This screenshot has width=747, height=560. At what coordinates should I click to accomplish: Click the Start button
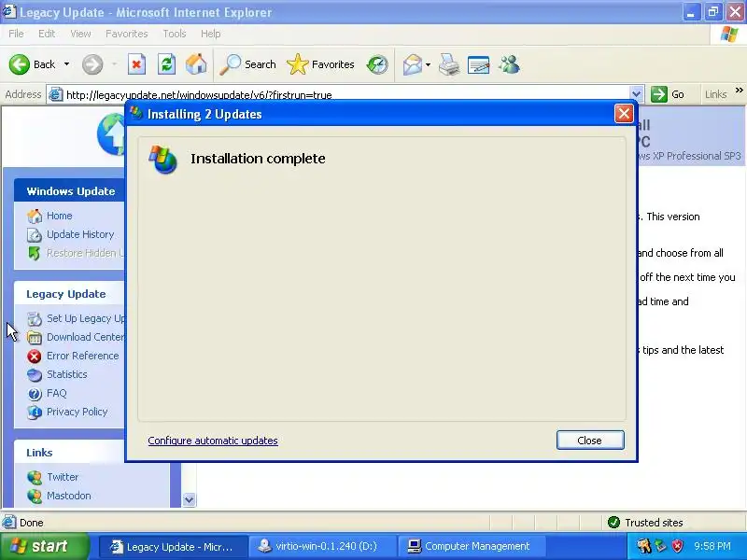(x=45, y=546)
